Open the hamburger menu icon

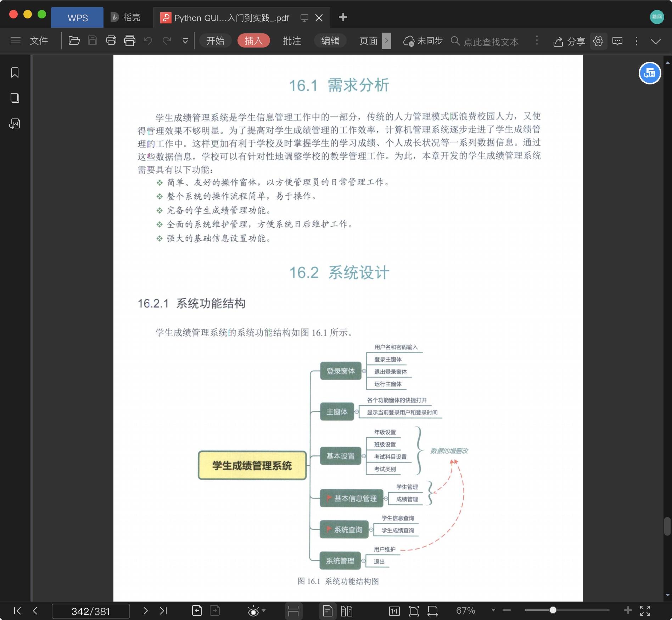(16, 40)
